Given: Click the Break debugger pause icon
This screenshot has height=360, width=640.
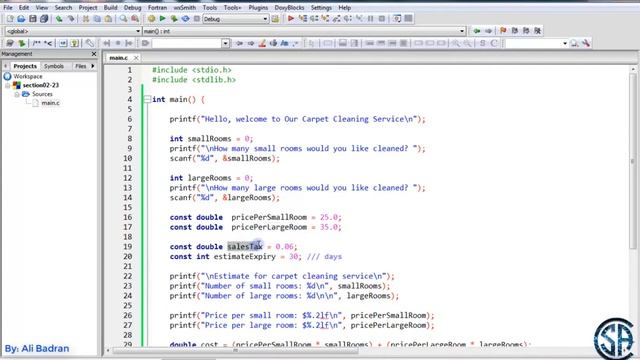Looking at the screenshot, I should (371, 18).
